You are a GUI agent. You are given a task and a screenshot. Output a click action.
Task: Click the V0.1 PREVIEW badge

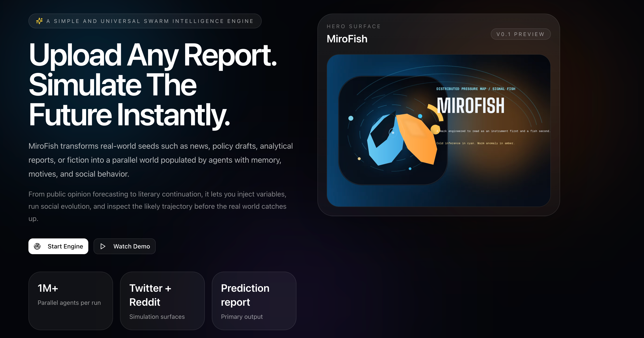[x=520, y=34]
